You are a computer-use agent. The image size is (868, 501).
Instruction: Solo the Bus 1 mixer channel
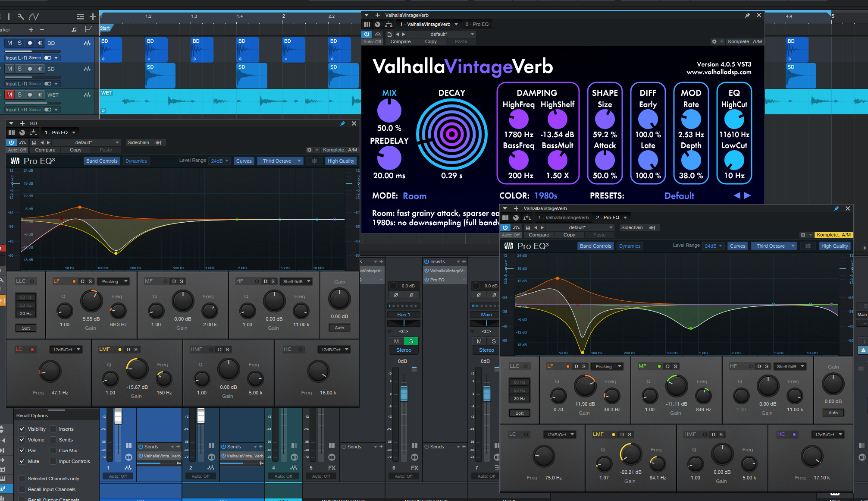point(411,341)
